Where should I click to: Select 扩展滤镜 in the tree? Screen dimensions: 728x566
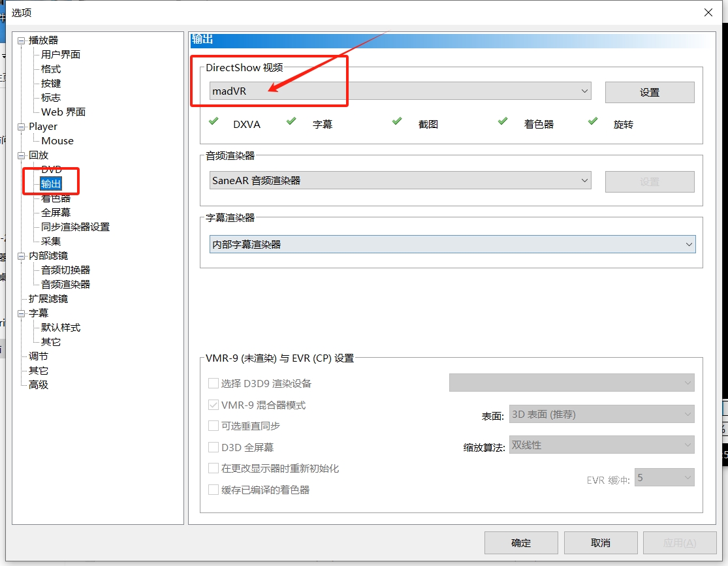point(48,299)
